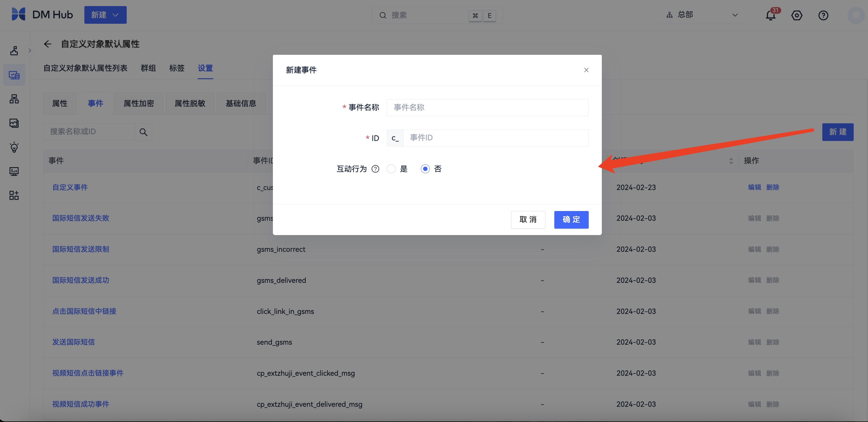868x422 pixels.
Task: Expand the sidebar with the chevron
Action: [30, 51]
